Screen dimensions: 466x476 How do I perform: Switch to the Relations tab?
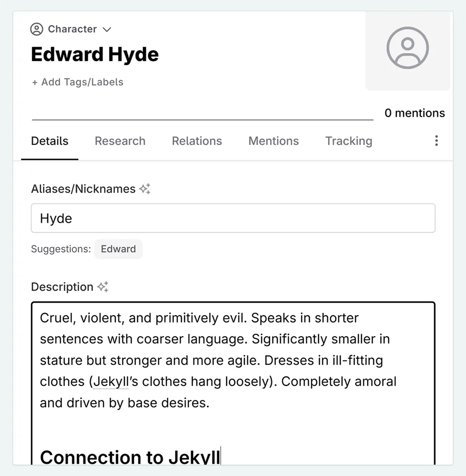pos(197,141)
